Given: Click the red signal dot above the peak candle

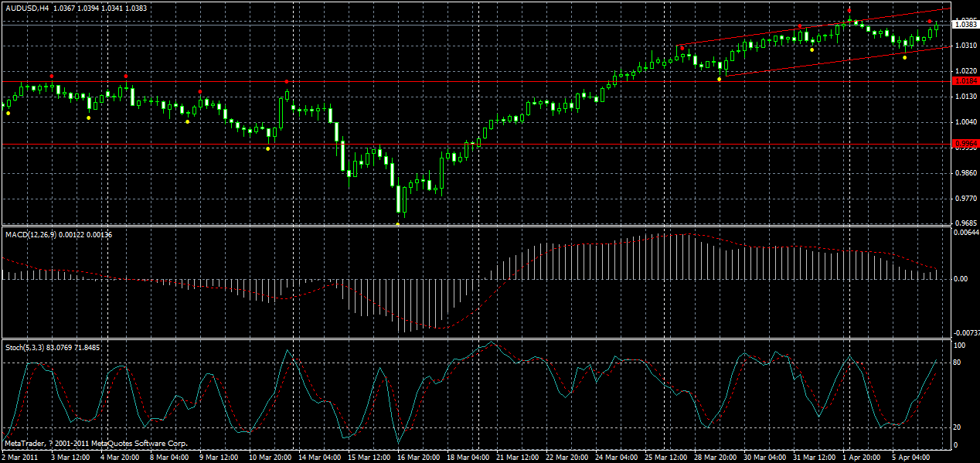Looking at the screenshot, I should click(848, 10).
